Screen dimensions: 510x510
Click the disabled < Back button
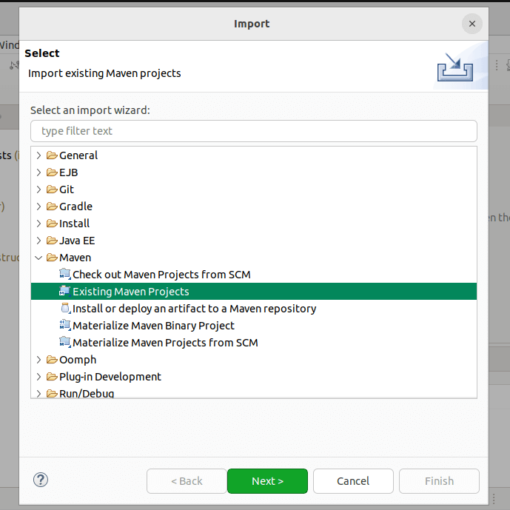(x=187, y=481)
